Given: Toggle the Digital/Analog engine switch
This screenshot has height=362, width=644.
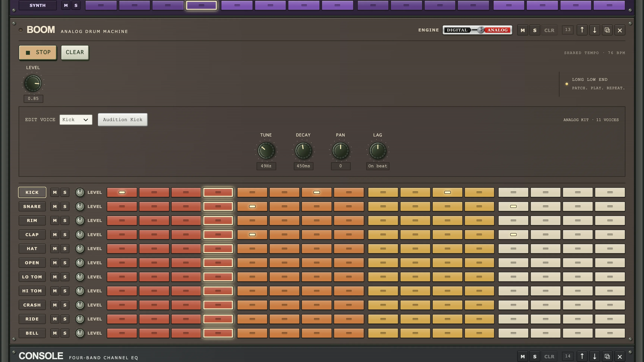Looking at the screenshot, I should pos(477,30).
